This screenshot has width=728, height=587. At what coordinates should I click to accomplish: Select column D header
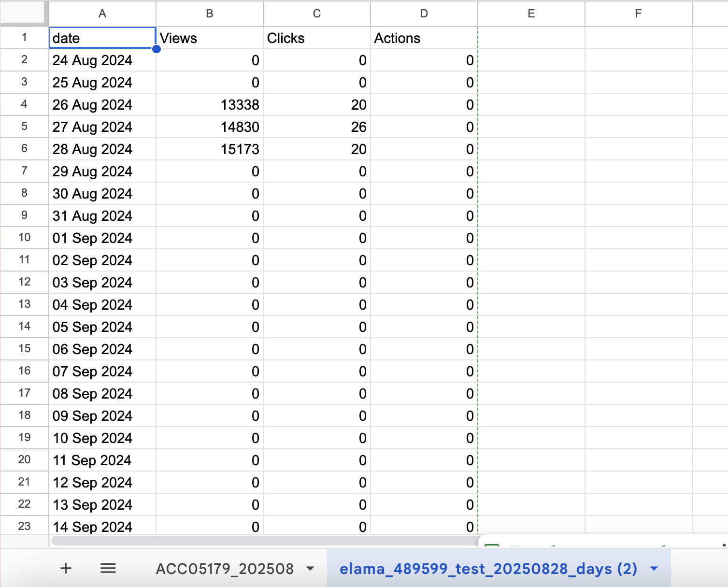click(x=424, y=14)
